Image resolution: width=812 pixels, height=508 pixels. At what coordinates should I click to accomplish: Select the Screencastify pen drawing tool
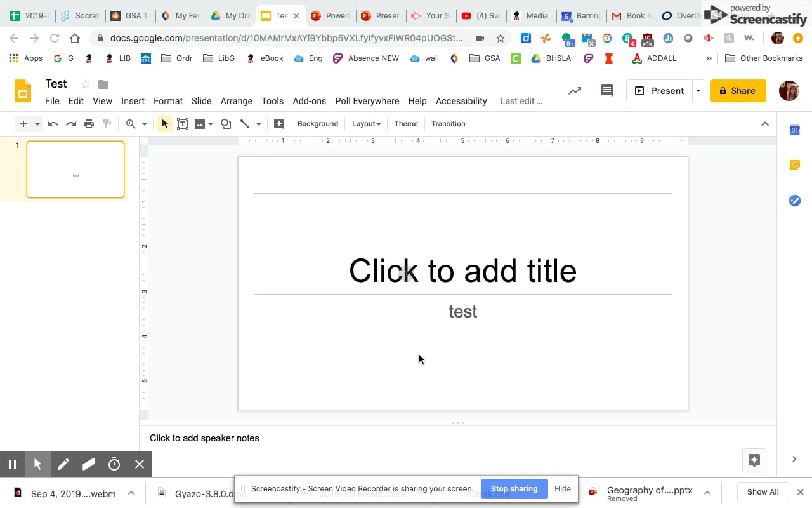point(63,464)
